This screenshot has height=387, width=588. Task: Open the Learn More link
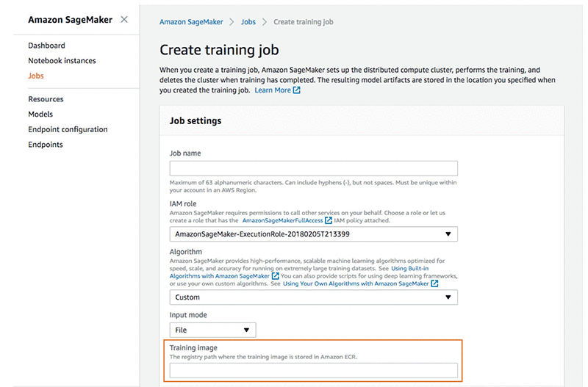[273, 90]
